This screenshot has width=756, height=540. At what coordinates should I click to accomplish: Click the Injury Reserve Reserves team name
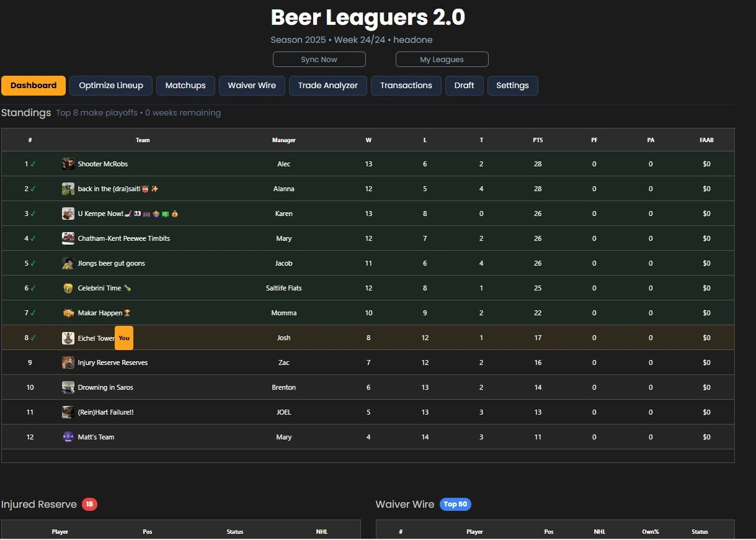113,362
